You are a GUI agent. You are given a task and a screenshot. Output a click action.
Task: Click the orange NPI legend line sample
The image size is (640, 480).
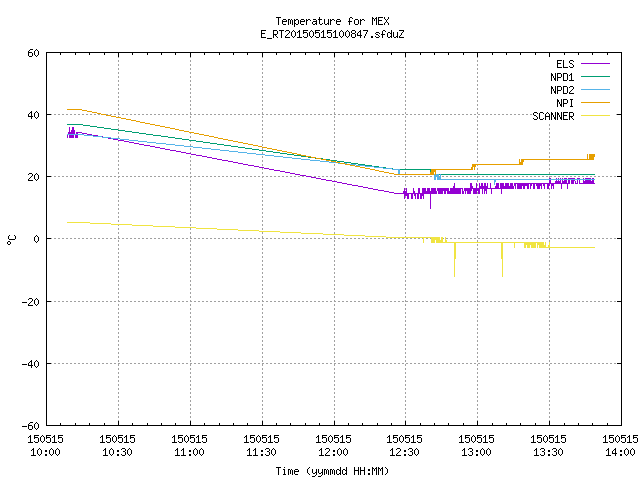pos(595,102)
